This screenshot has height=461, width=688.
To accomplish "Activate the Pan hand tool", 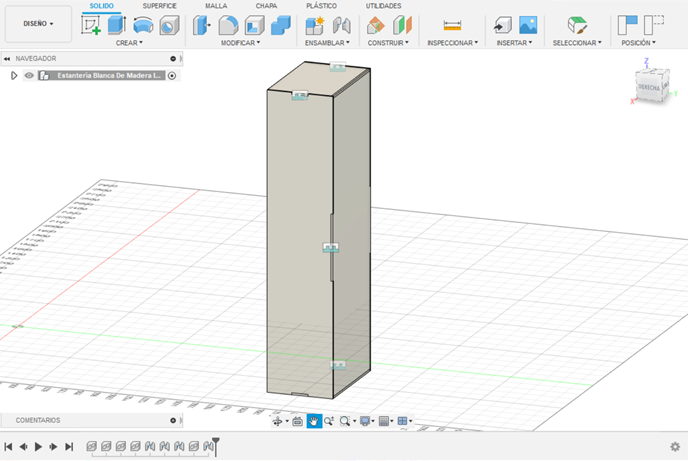I will [x=314, y=422].
